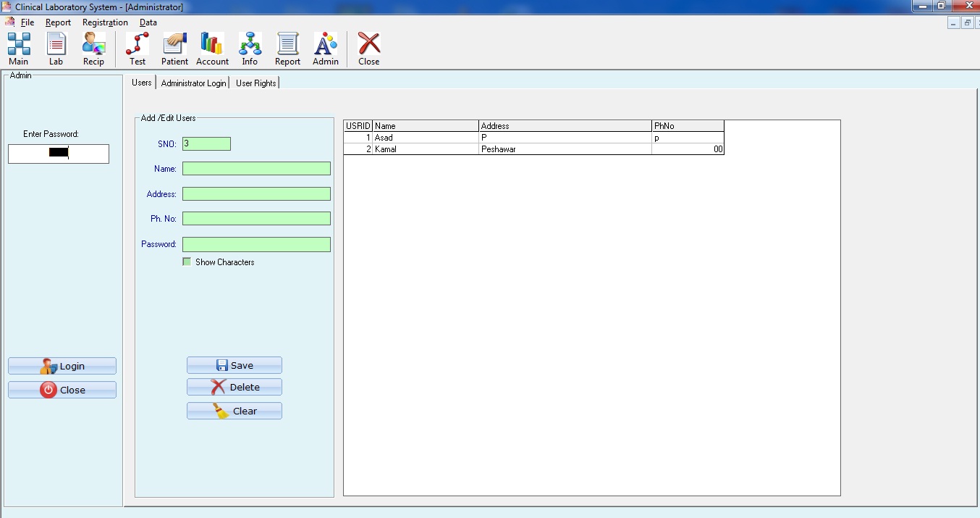Click the Login button in Admin panel
Screen dimensions: 980x518
(x=62, y=366)
